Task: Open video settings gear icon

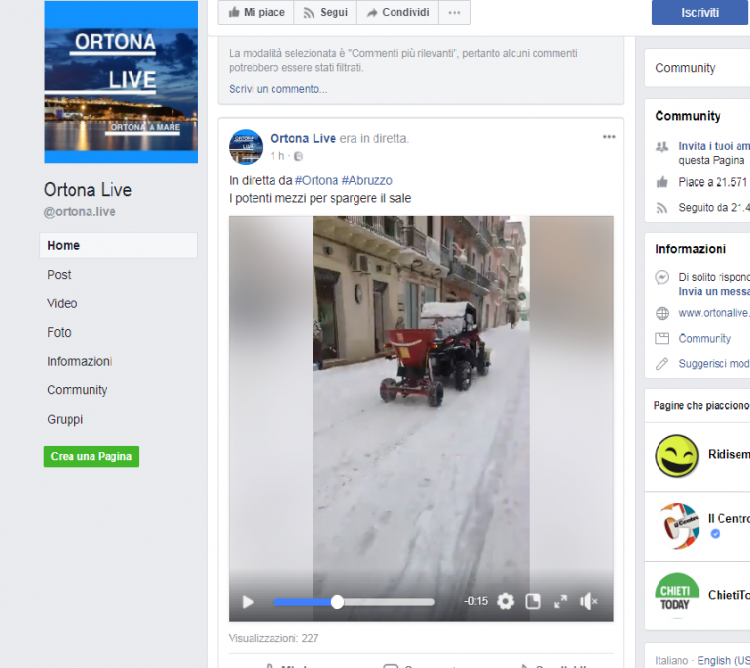Action: click(505, 601)
